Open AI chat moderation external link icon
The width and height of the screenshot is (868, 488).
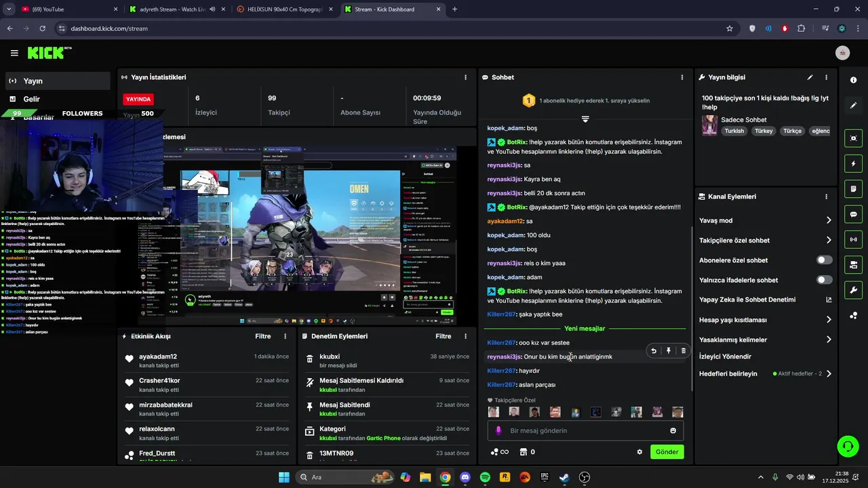point(829,300)
